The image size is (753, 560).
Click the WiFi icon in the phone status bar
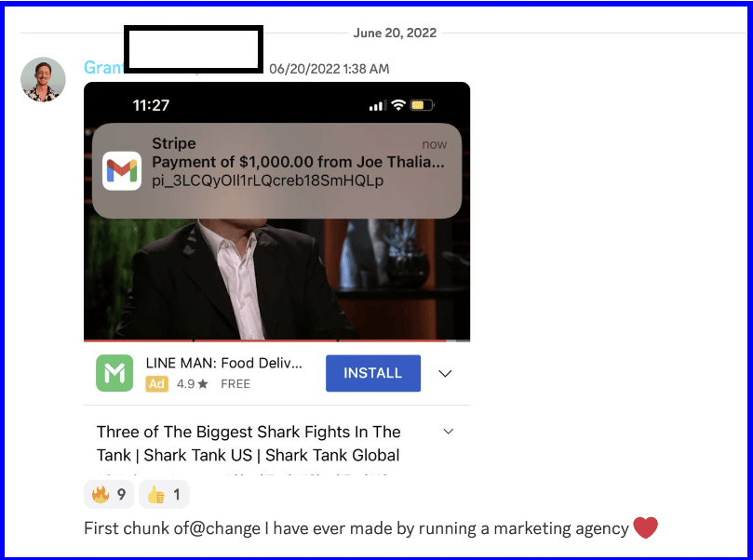click(398, 104)
